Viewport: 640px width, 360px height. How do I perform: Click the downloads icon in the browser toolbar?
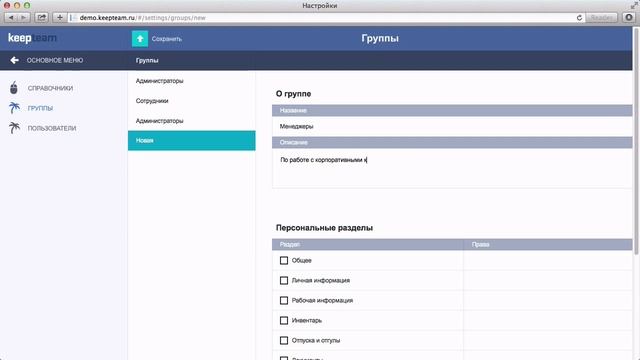629,18
